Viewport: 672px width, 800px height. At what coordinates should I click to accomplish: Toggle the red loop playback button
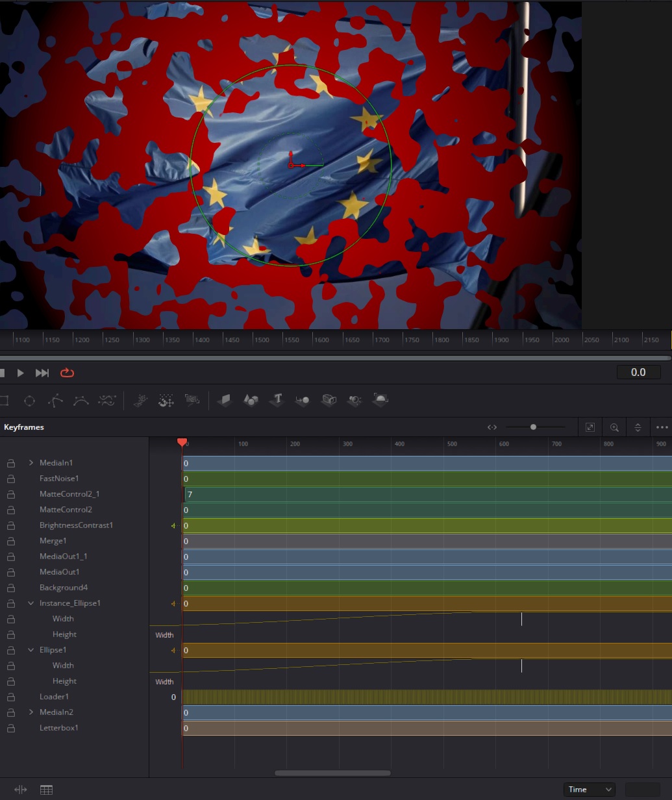coord(67,373)
